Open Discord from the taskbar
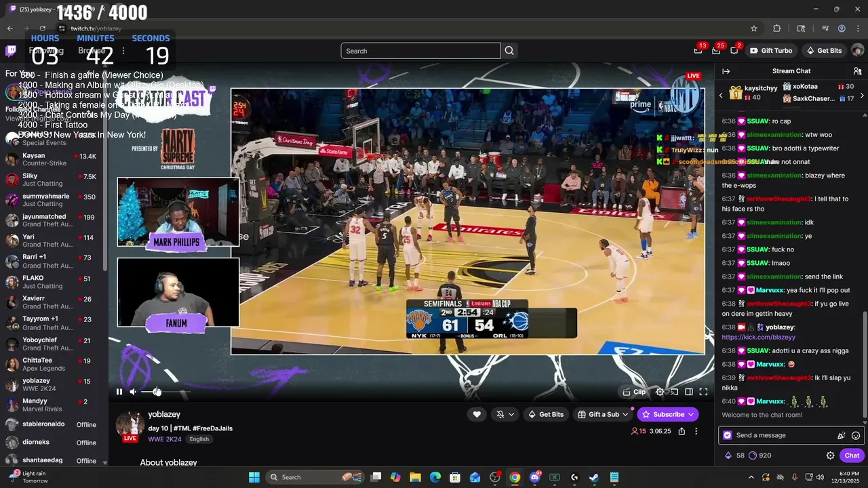Image resolution: width=868 pixels, height=488 pixels. click(535, 477)
